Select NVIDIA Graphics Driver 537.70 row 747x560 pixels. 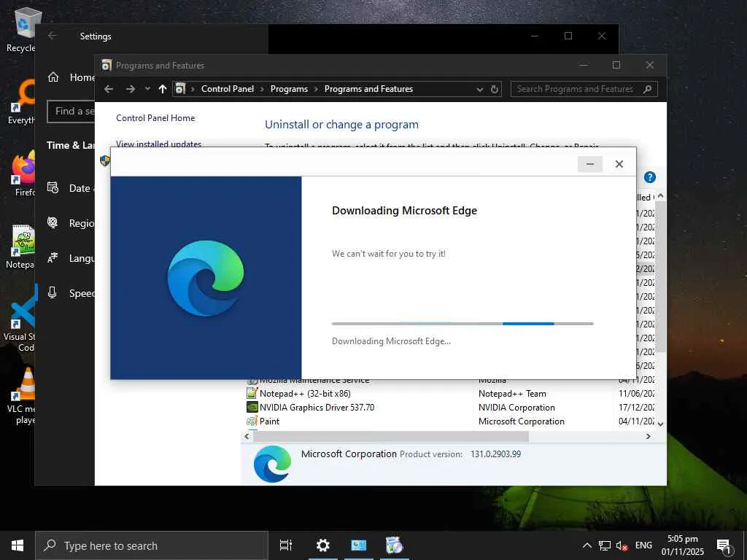pos(450,408)
